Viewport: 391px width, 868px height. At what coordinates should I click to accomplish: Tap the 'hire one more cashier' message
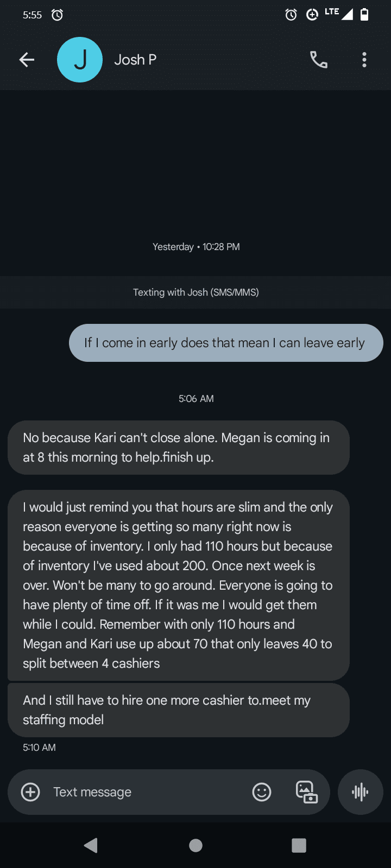coord(178,710)
